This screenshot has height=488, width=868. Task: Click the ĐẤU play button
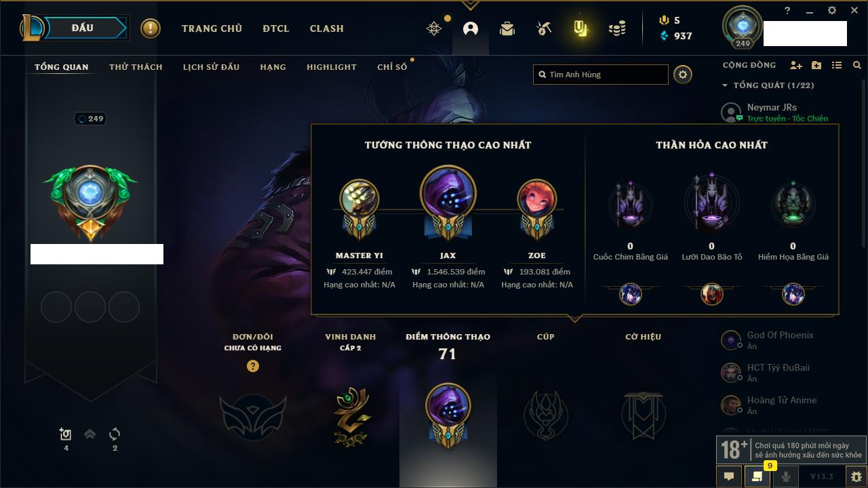click(83, 28)
